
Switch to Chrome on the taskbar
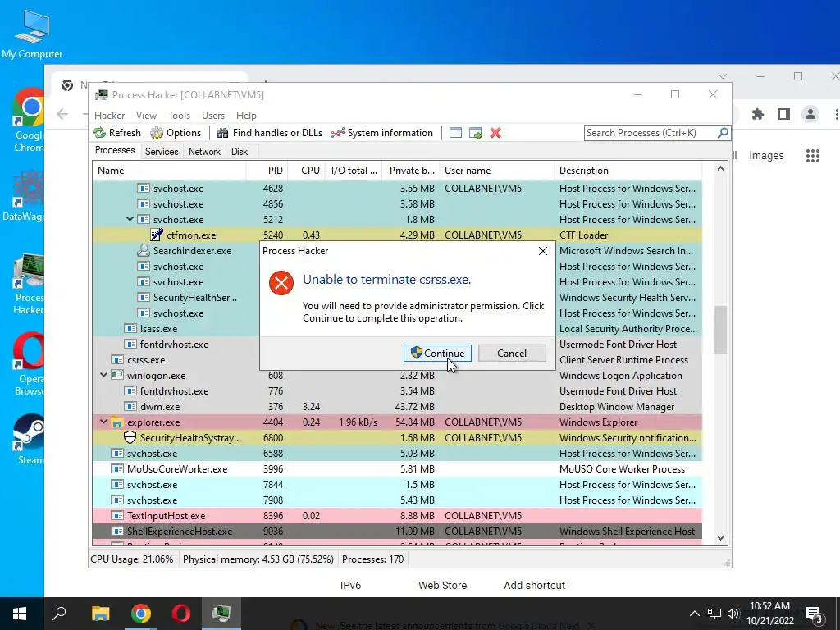pos(141,614)
